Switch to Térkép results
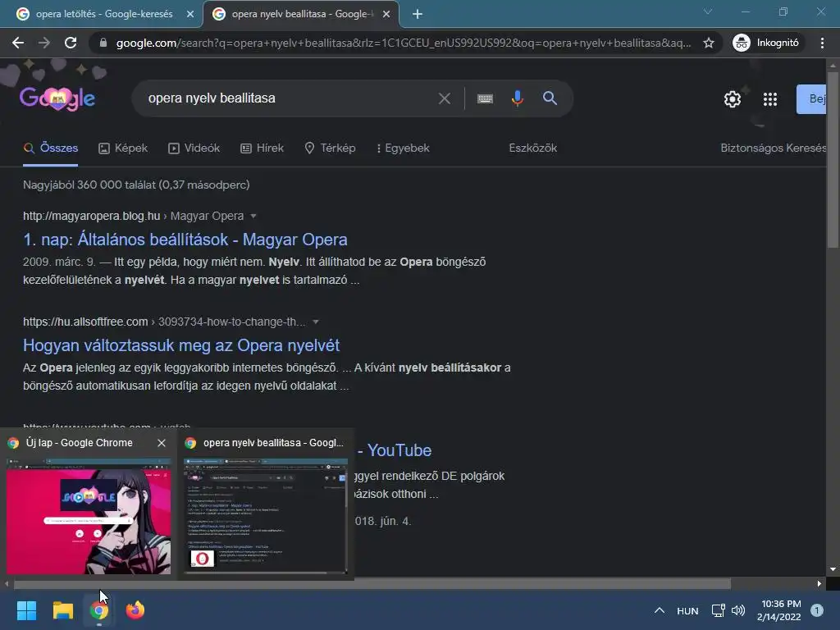Screen dimensions: 840x630 [330, 148]
